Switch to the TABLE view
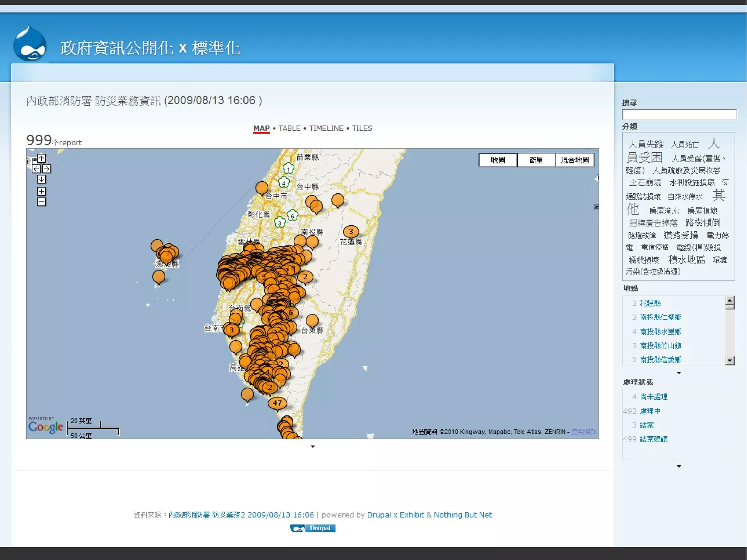This screenshot has height=560, width=747. point(289,128)
